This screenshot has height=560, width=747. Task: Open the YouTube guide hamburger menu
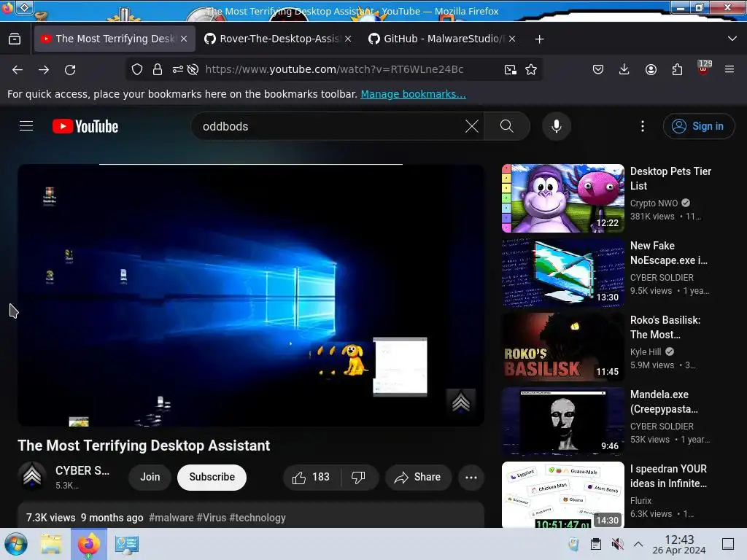(x=26, y=125)
